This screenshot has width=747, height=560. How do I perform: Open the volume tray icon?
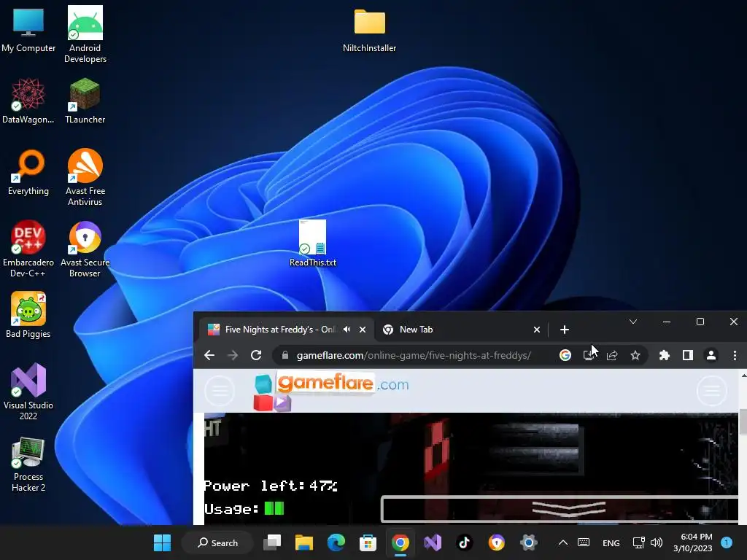[x=657, y=542]
